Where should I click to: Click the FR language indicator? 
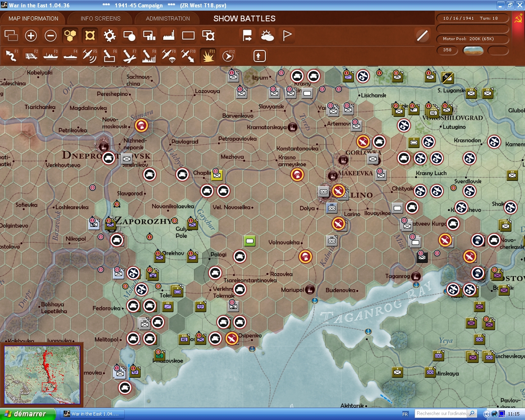tap(405, 414)
